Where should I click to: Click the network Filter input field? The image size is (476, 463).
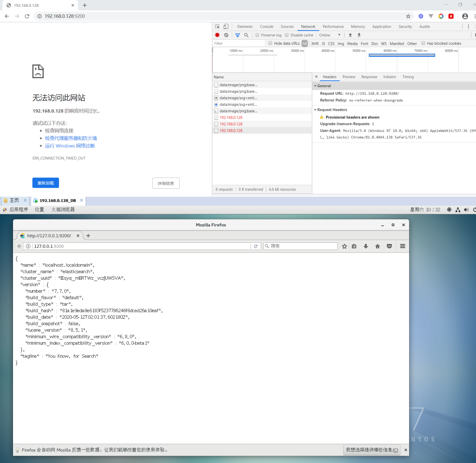coord(238,43)
